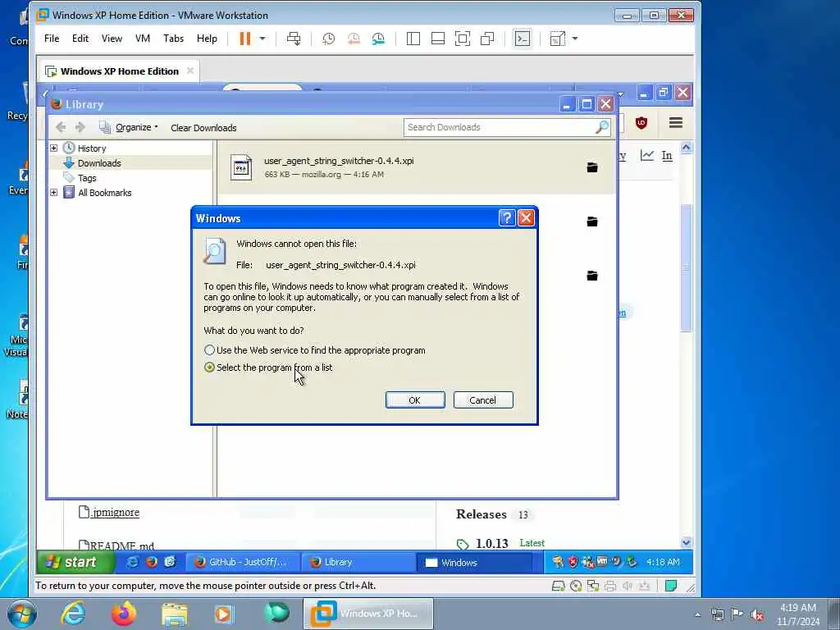The image size is (840, 630).
Task: Select the user_agent_string_switcher-0.4.4.xpi download
Action: (x=416, y=167)
